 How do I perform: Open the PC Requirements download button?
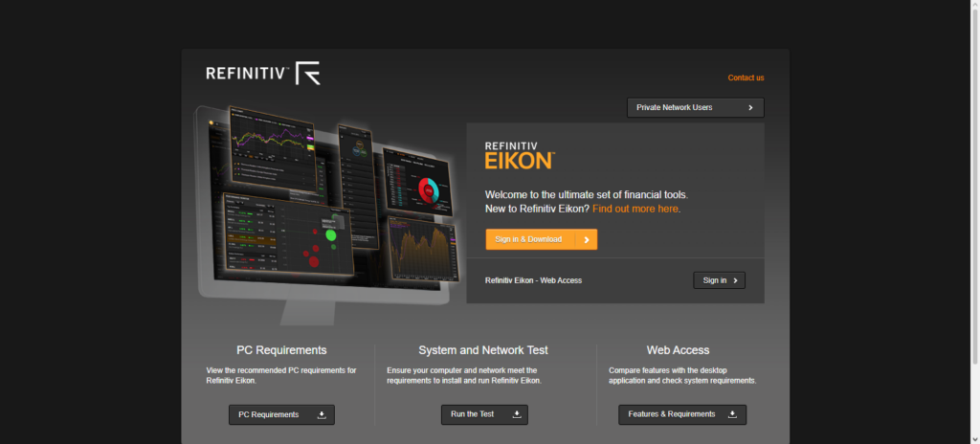pos(282,414)
